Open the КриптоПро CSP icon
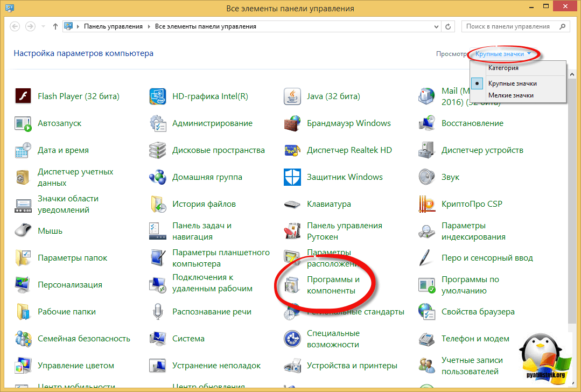The image size is (581, 392). (x=426, y=204)
